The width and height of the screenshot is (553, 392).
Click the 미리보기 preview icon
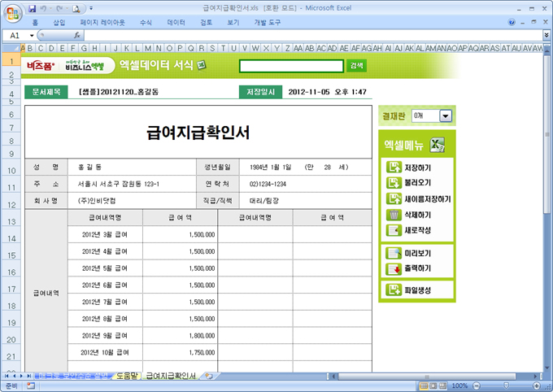point(394,253)
